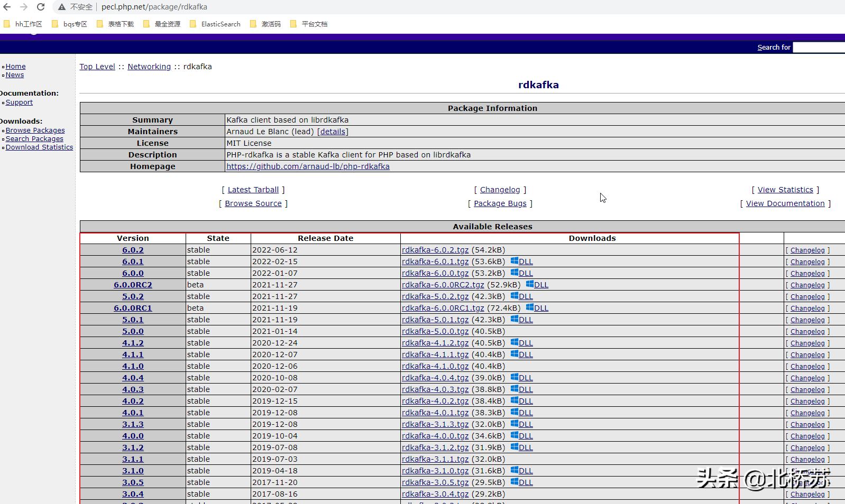View the Changelog for release 5.0.0

807,332
